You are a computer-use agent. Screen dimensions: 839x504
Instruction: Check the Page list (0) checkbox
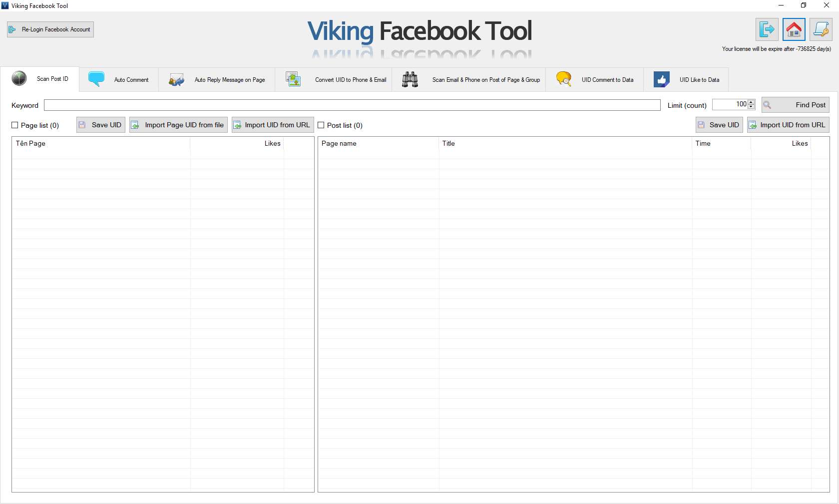[x=15, y=125]
